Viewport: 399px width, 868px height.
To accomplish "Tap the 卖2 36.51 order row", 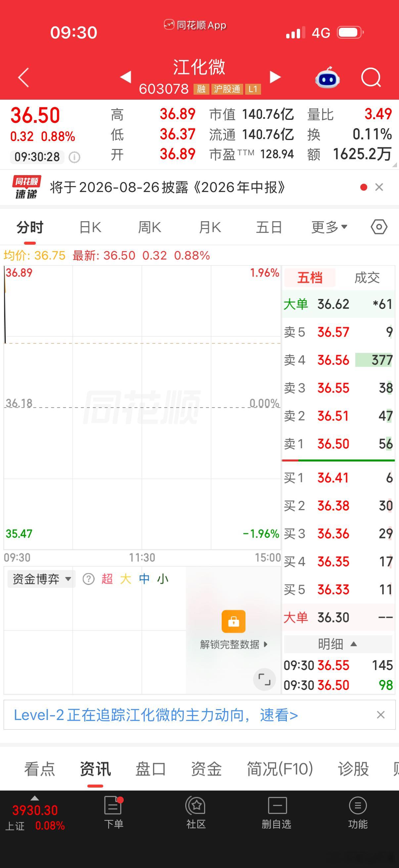I will click(x=338, y=416).
